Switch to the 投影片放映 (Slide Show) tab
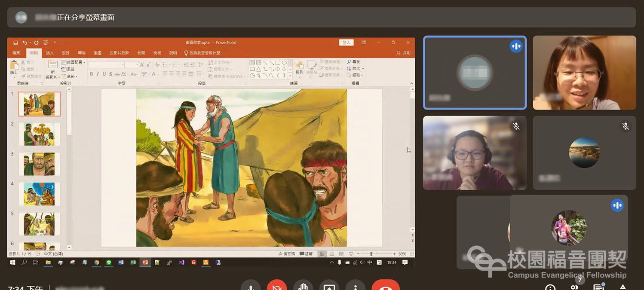This screenshot has width=644, height=290. [x=119, y=53]
